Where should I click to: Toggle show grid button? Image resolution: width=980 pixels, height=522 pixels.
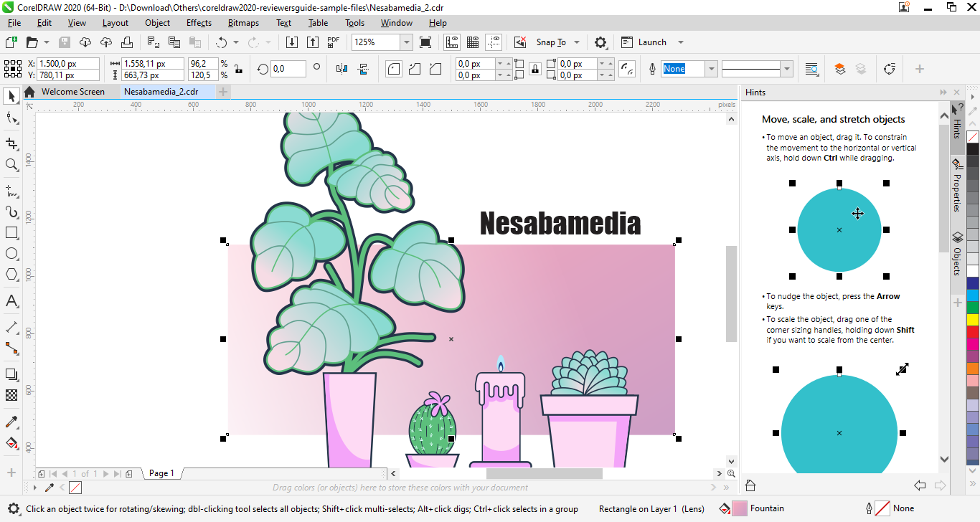pyautogui.click(x=473, y=42)
